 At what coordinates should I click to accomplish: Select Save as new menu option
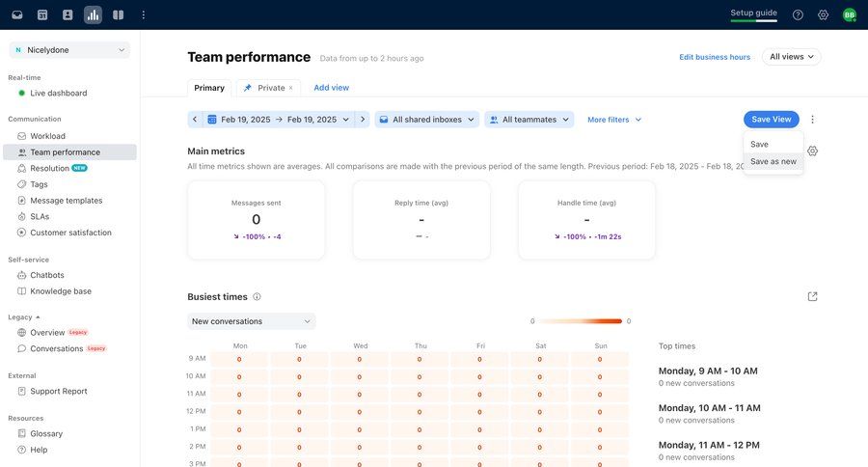pyautogui.click(x=773, y=161)
